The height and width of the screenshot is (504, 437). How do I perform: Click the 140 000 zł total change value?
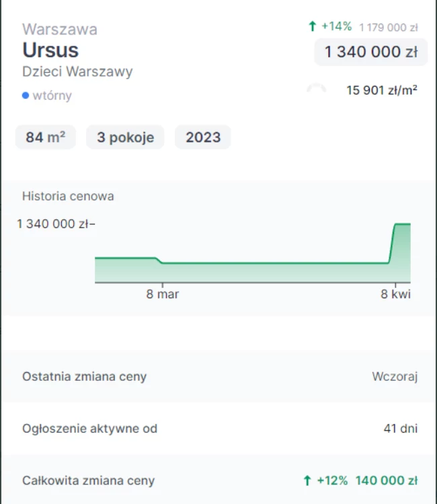387,480
